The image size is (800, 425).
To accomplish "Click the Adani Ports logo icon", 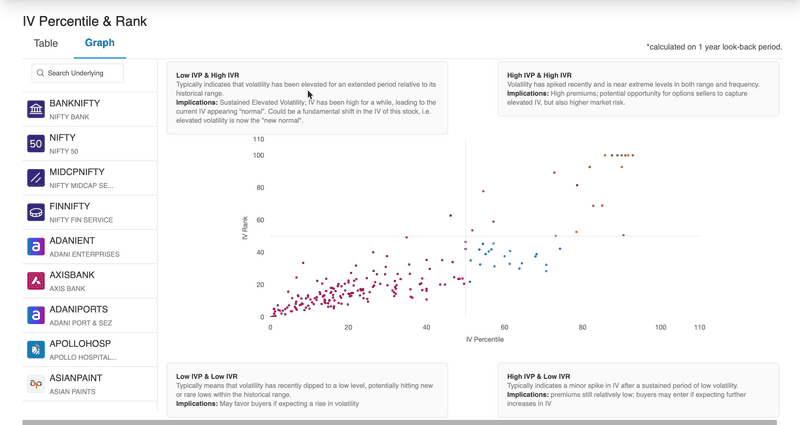I will click(x=36, y=315).
